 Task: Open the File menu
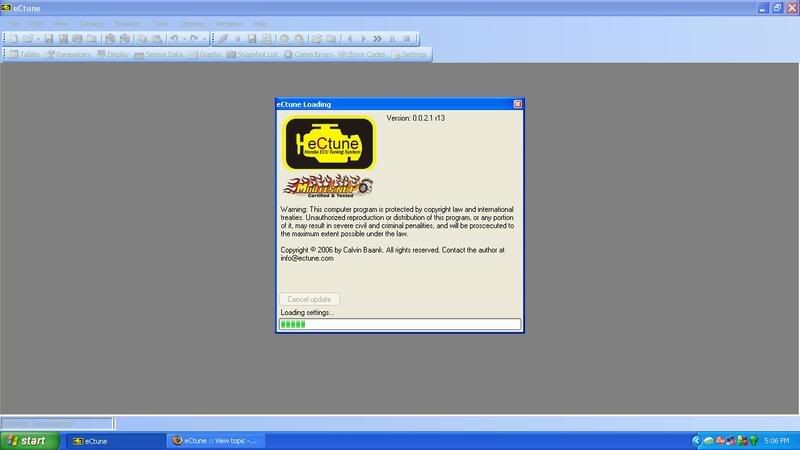14,24
